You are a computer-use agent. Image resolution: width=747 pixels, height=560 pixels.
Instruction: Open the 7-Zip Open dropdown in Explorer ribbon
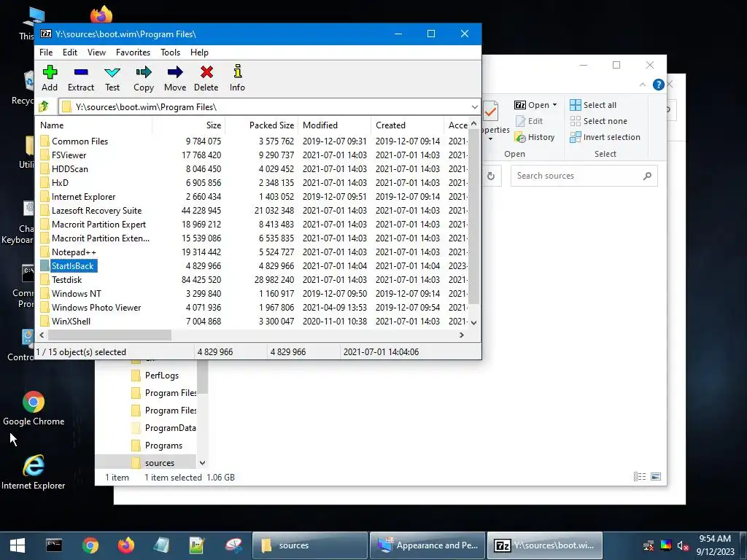(x=536, y=105)
